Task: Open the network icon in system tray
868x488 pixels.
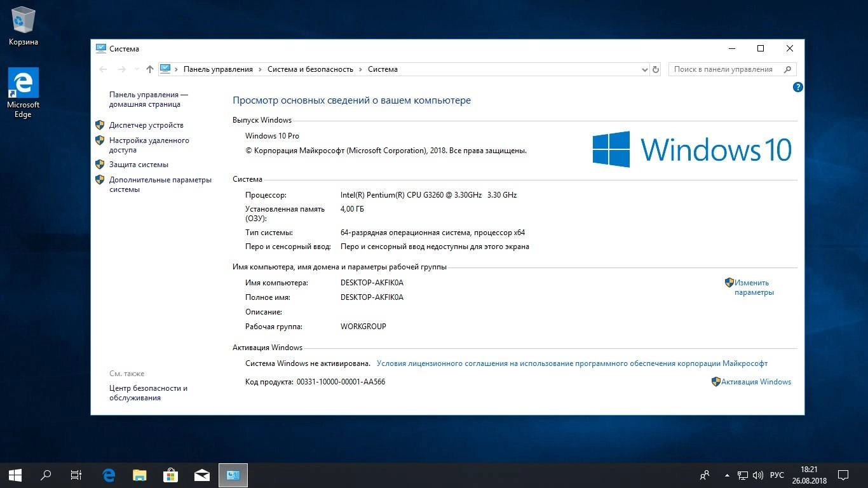Action: tap(743, 475)
